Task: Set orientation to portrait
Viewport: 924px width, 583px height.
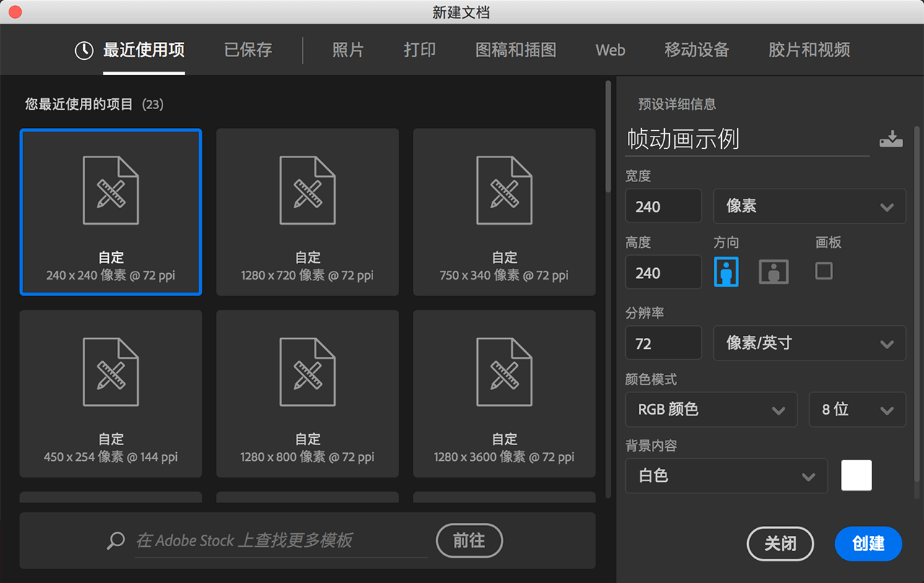Action: click(x=726, y=272)
